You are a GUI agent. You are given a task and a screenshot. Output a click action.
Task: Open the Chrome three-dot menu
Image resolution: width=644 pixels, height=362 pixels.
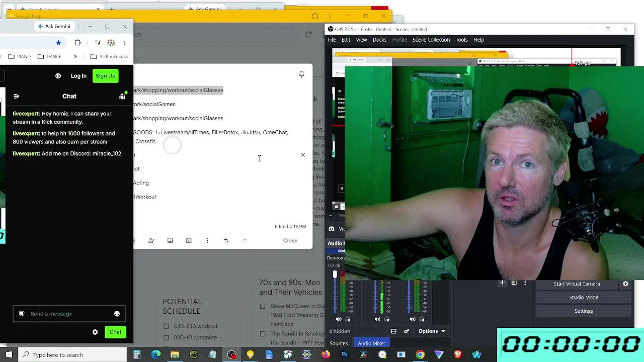[125, 43]
